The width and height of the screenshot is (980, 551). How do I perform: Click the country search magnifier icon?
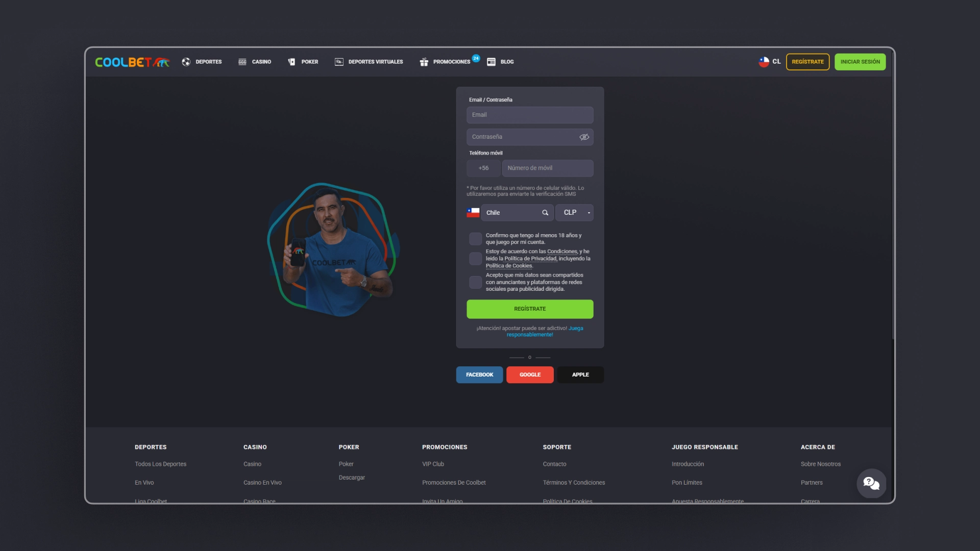pyautogui.click(x=545, y=213)
